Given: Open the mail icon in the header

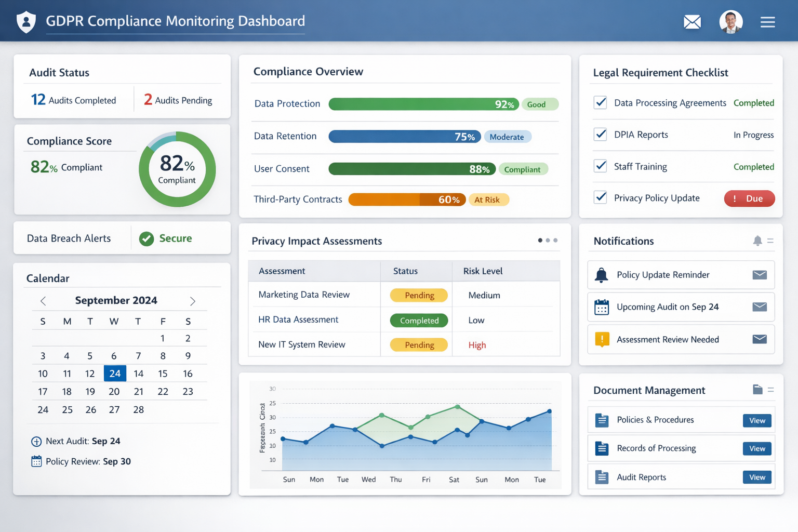Looking at the screenshot, I should (692, 22).
